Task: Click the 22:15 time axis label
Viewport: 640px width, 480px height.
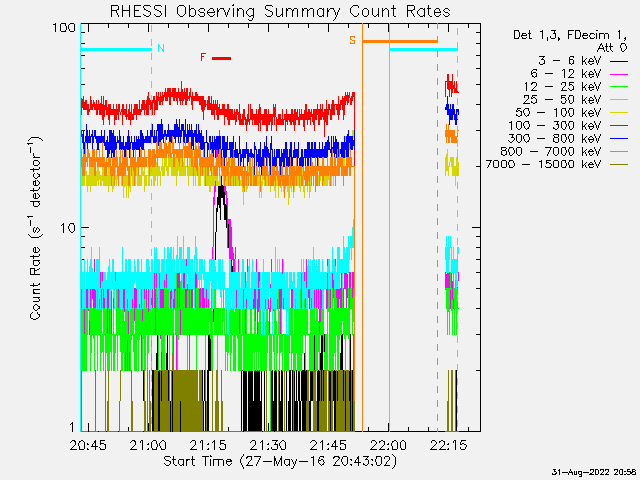Action: pyautogui.click(x=448, y=445)
